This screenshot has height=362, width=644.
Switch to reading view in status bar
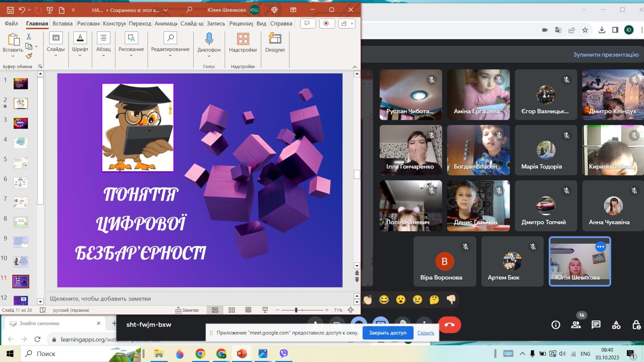coord(248,310)
